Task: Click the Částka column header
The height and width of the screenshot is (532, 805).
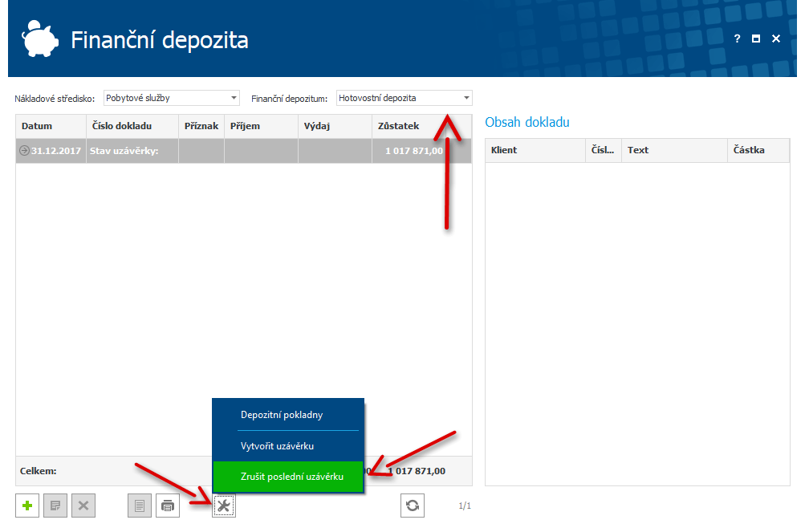Action: pyautogui.click(x=758, y=151)
